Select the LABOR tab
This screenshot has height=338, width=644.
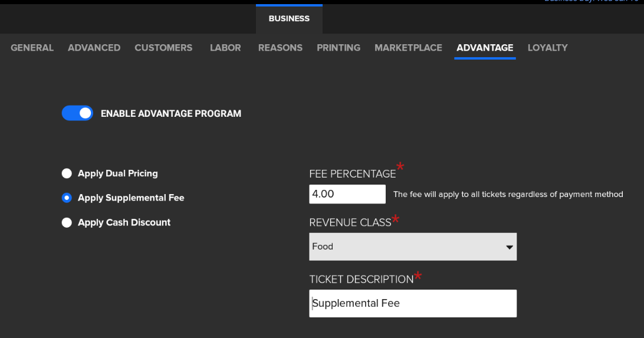pyautogui.click(x=225, y=48)
